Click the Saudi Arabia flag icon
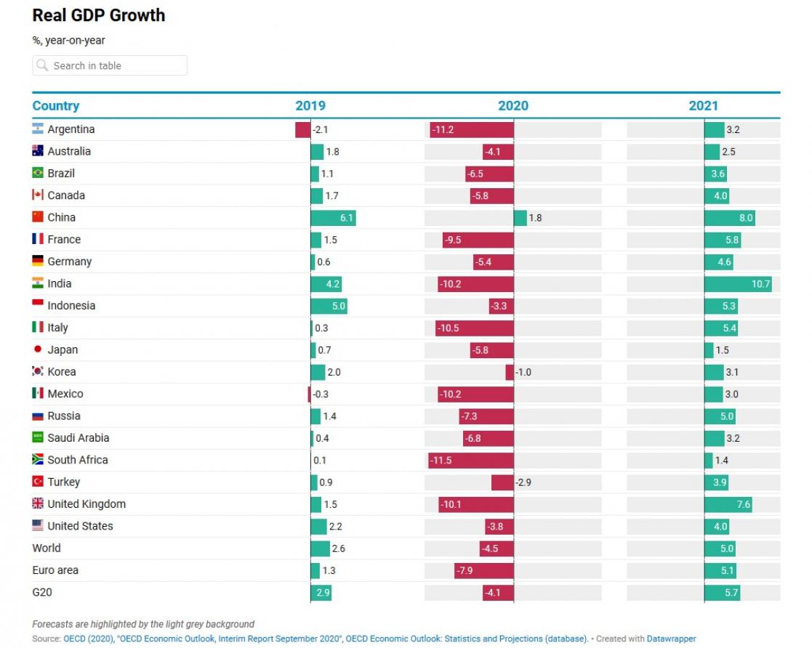The height and width of the screenshot is (648, 812). (x=38, y=437)
